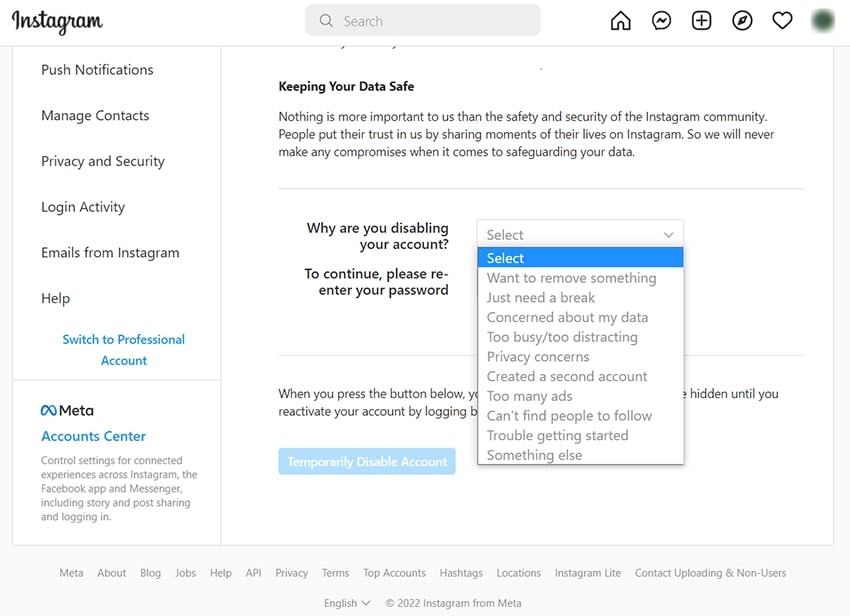
Task: Open the Explore compass icon
Action: 742,21
